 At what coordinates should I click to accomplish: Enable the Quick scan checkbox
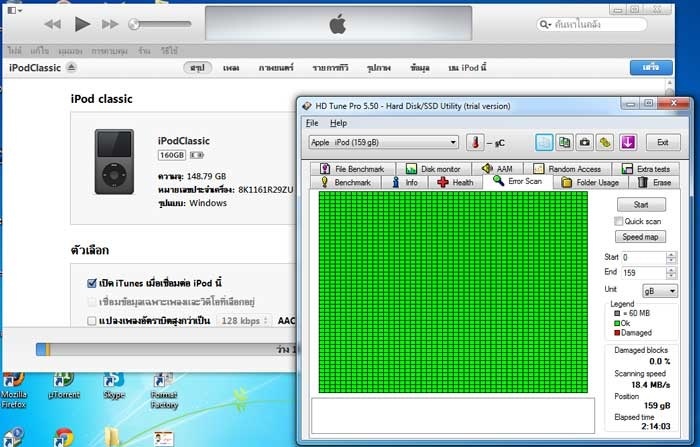point(619,221)
